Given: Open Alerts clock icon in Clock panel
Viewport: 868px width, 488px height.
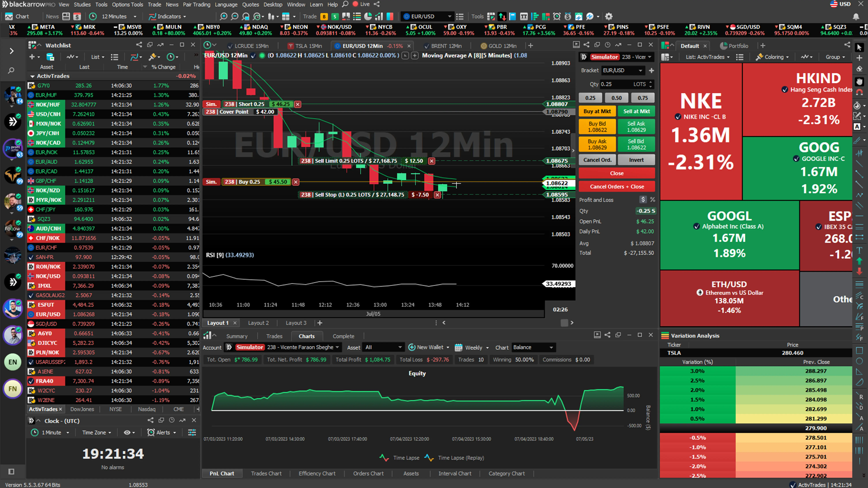Looking at the screenshot, I should [151, 432].
